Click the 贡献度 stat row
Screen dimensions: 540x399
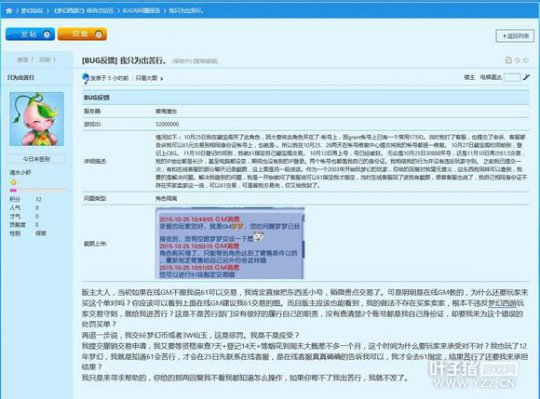tap(24, 225)
